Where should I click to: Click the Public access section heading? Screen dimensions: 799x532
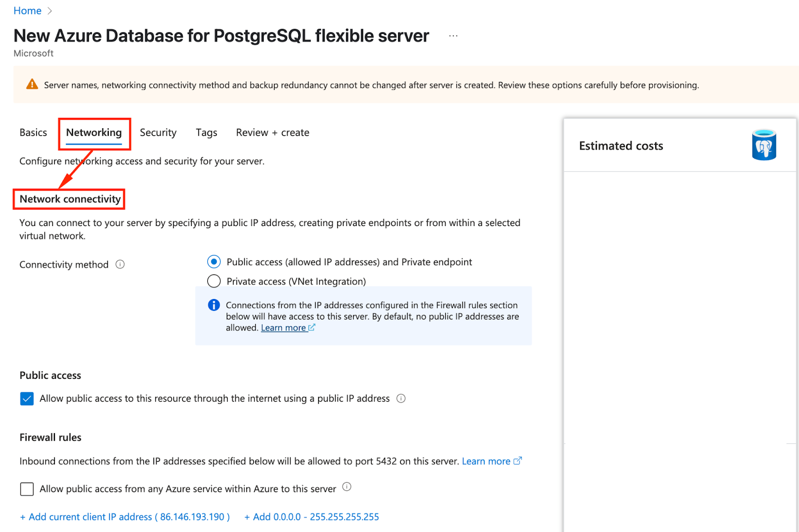[x=50, y=375]
